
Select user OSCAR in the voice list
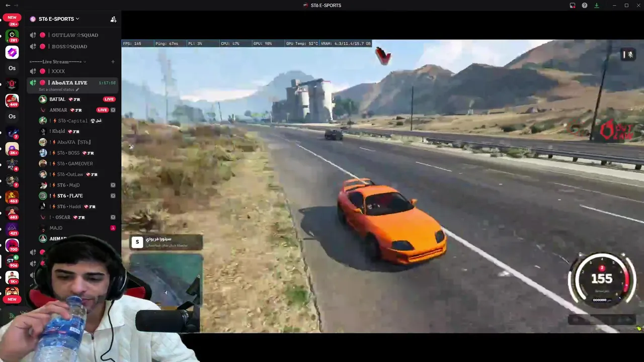pyautogui.click(x=77, y=217)
